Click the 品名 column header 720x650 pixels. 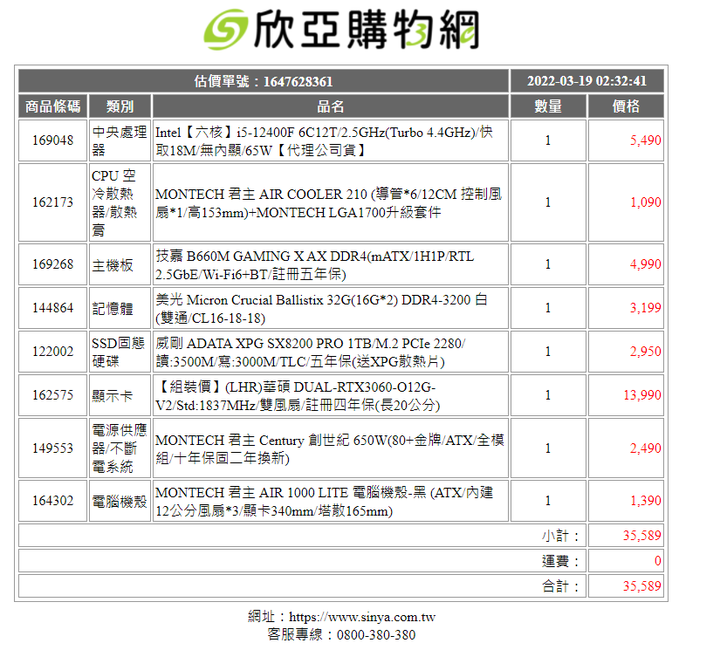point(330,106)
